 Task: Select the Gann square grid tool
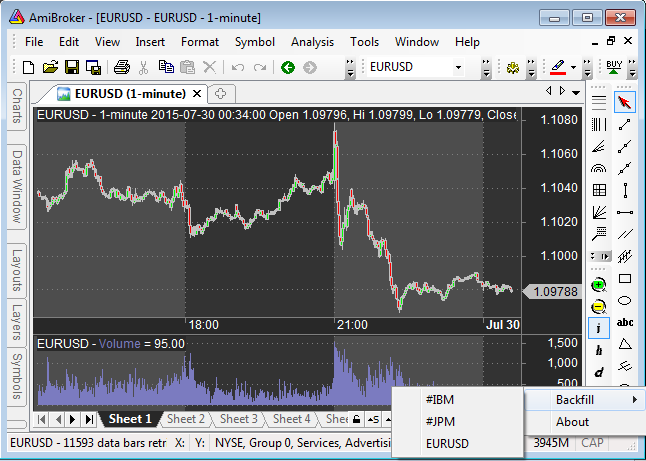(x=599, y=190)
